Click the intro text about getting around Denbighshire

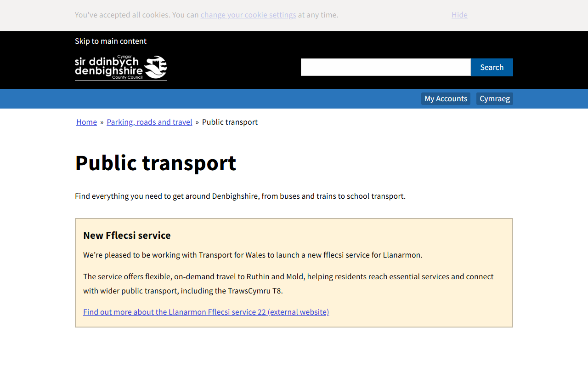tap(240, 196)
